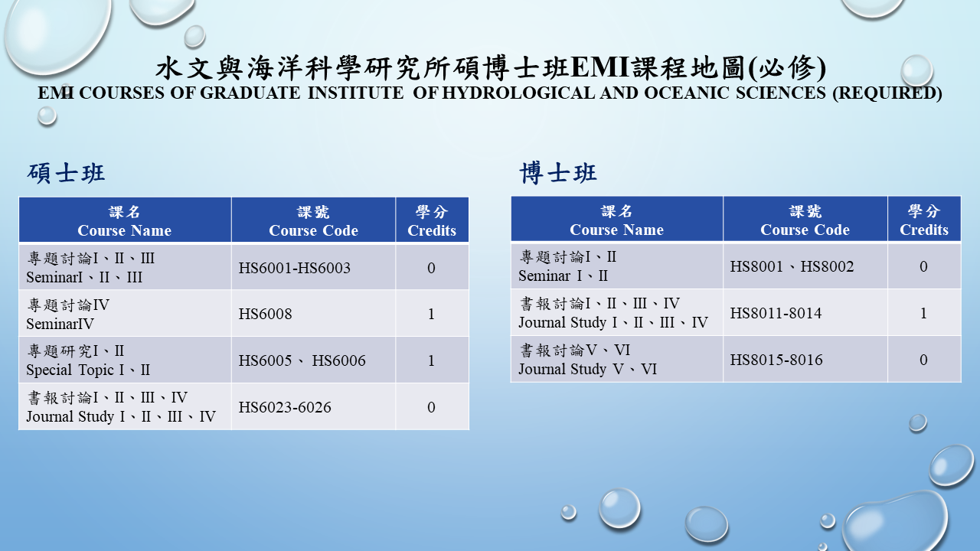Click the Course Name header in 碩士班 table
Viewport: 980px width, 551px height.
[x=125, y=220]
